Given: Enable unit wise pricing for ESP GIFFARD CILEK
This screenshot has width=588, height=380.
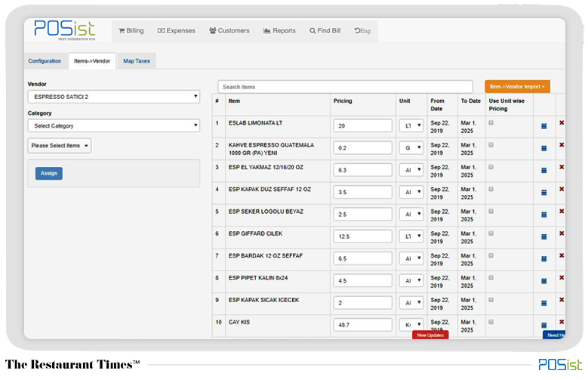Looking at the screenshot, I should click(491, 233).
